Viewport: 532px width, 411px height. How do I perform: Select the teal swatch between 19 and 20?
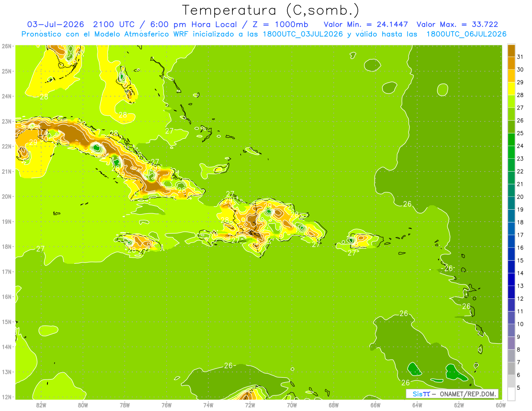511,203
